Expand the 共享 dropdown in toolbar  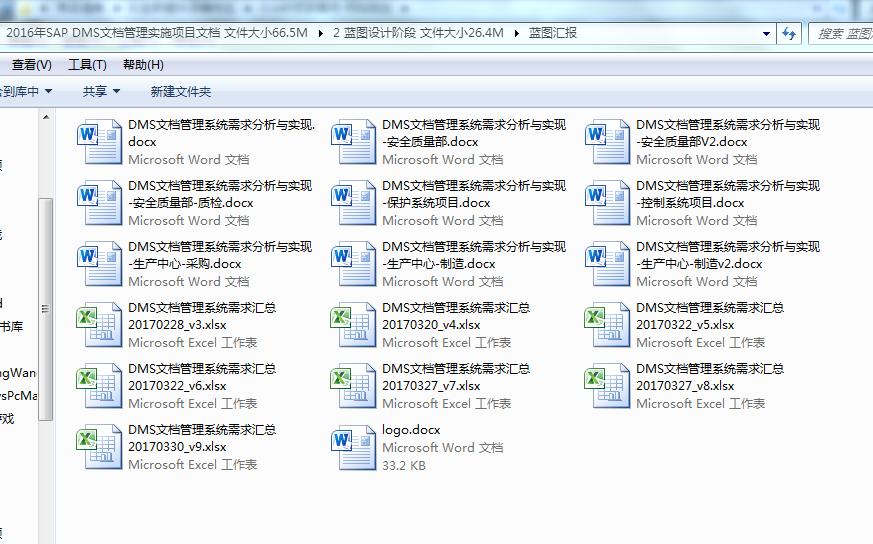coord(101,91)
